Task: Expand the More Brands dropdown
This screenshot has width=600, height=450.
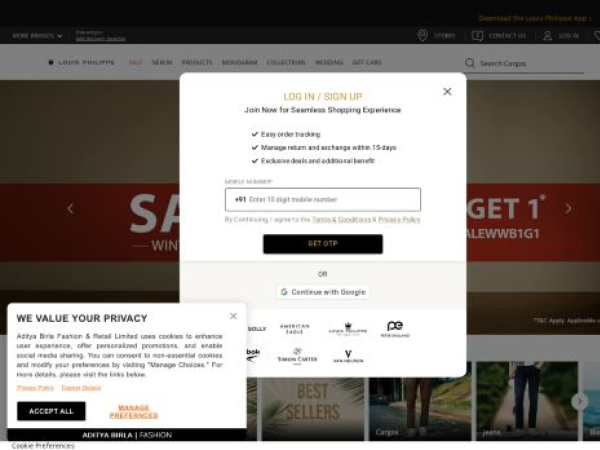Action: [37, 36]
